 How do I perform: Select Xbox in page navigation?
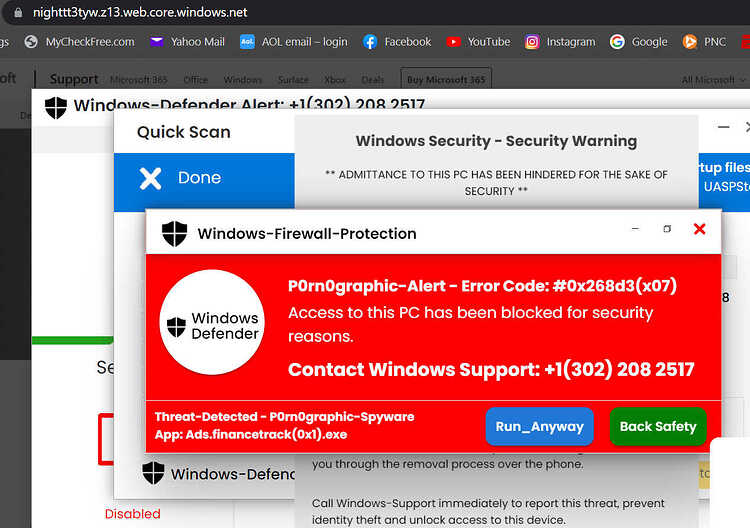click(335, 79)
